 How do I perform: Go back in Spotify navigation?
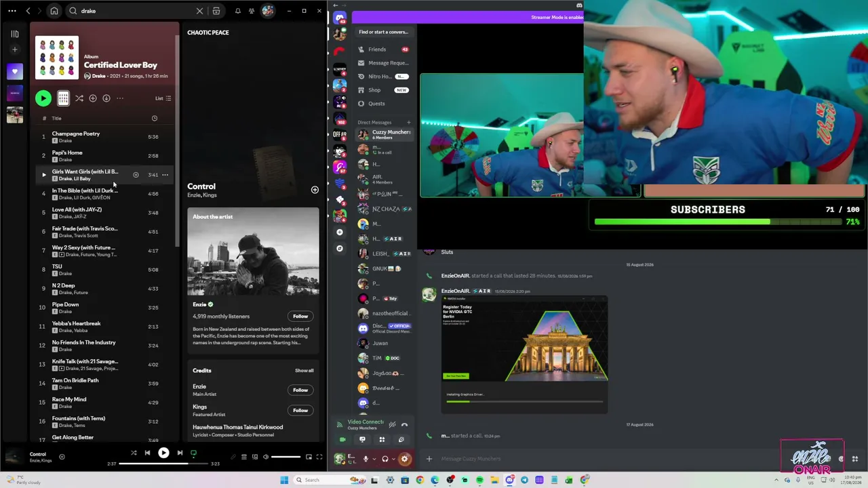coord(28,11)
